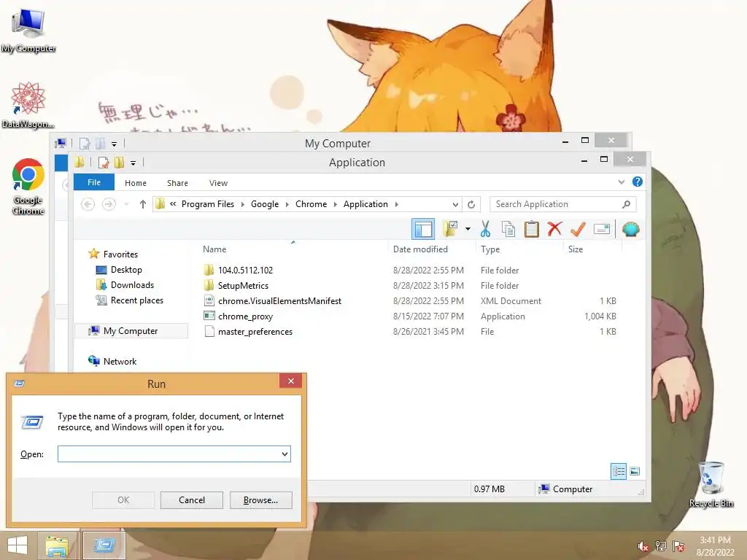
Task: Click the Back navigation arrow
Action: 88,204
